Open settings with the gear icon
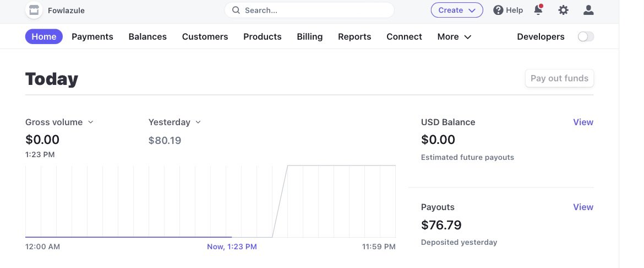 pyautogui.click(x=564, y=10)
